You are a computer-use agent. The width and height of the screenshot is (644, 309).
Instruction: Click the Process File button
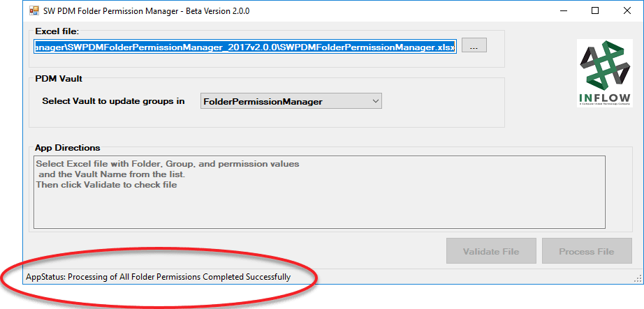click(587, 251)
